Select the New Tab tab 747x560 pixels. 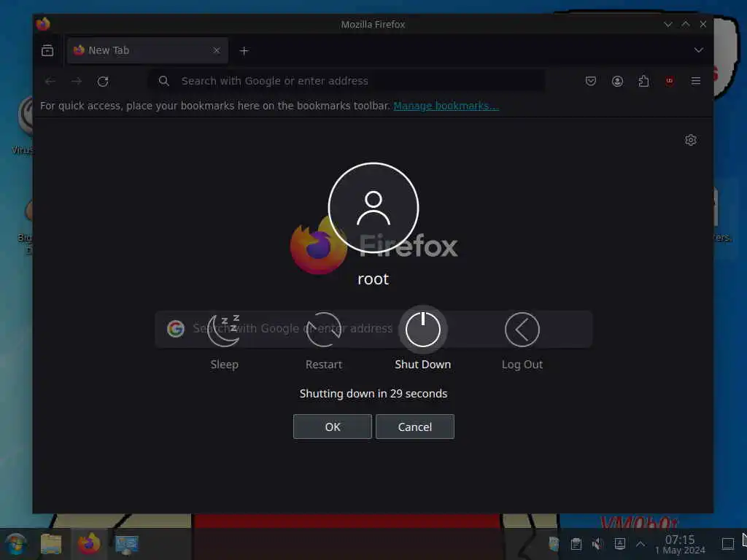(x=147, y=50)
